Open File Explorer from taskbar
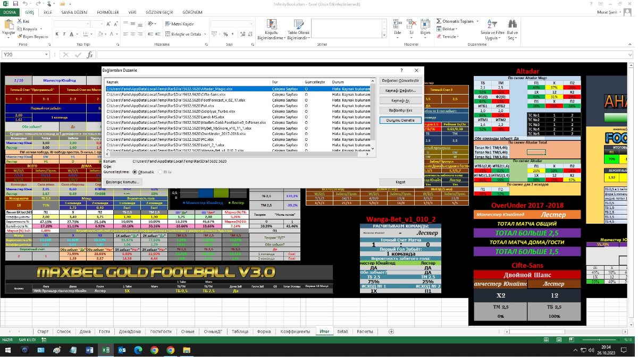This screenshot has height=364, width=638. pyautogui.click(x=187, y=350)
